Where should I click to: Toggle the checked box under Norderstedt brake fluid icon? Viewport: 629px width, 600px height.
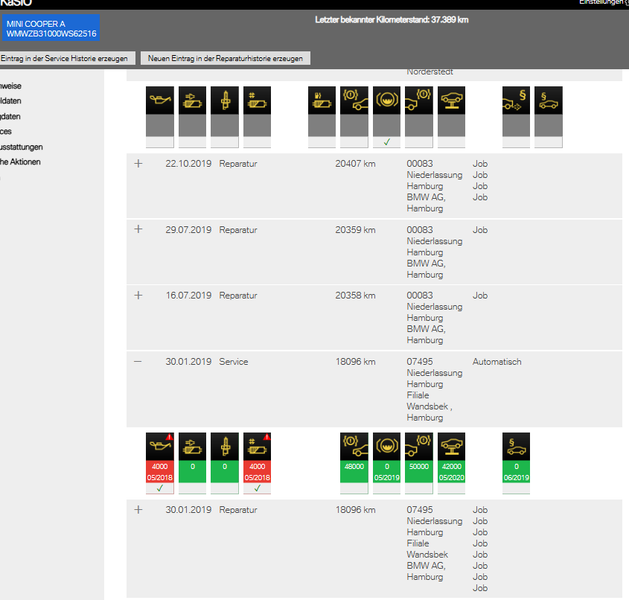point(387,142)
